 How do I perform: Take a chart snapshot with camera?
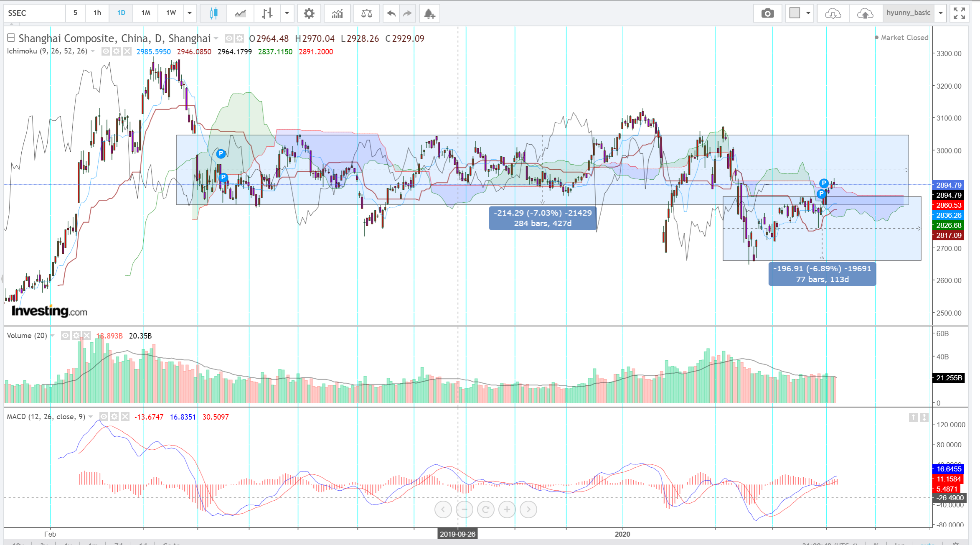(x=767, y=13)
